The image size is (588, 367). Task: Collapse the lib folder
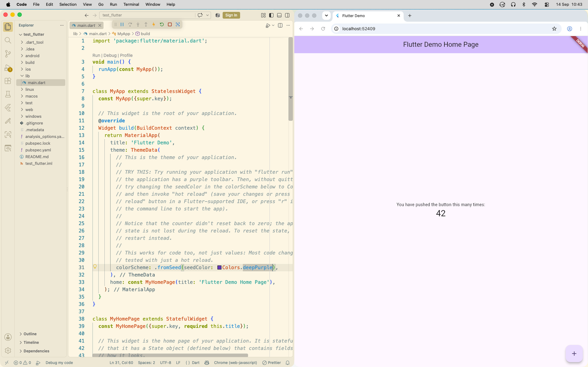(x=28, y=76)
